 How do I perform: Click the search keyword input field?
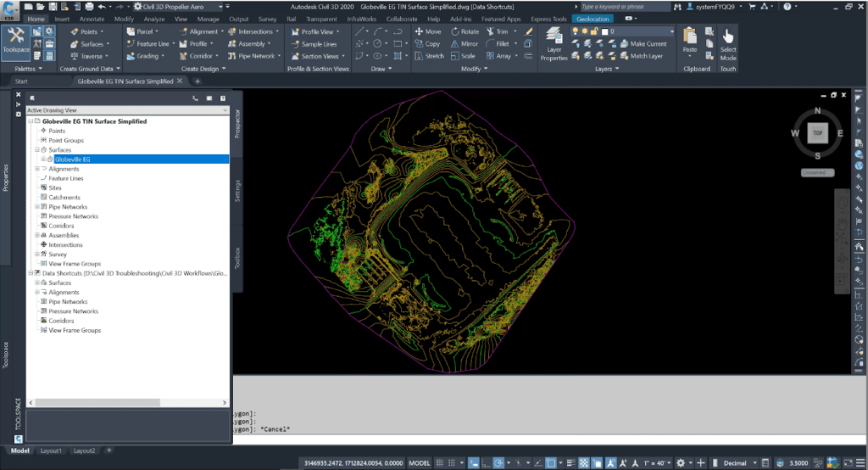[x=623, y=7]
